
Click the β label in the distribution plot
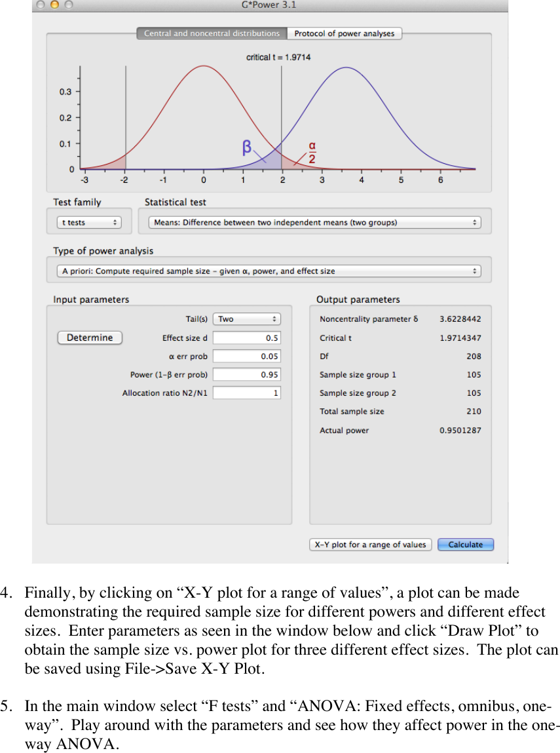(247, 148)
